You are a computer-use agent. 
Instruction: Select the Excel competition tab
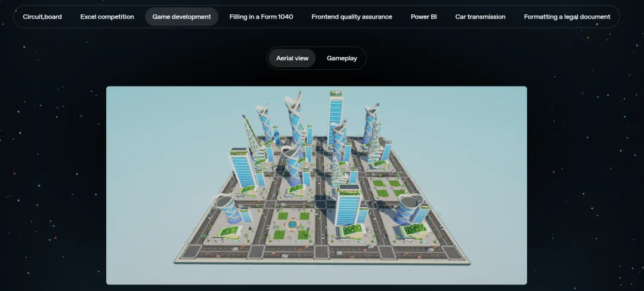coord(107,17)
